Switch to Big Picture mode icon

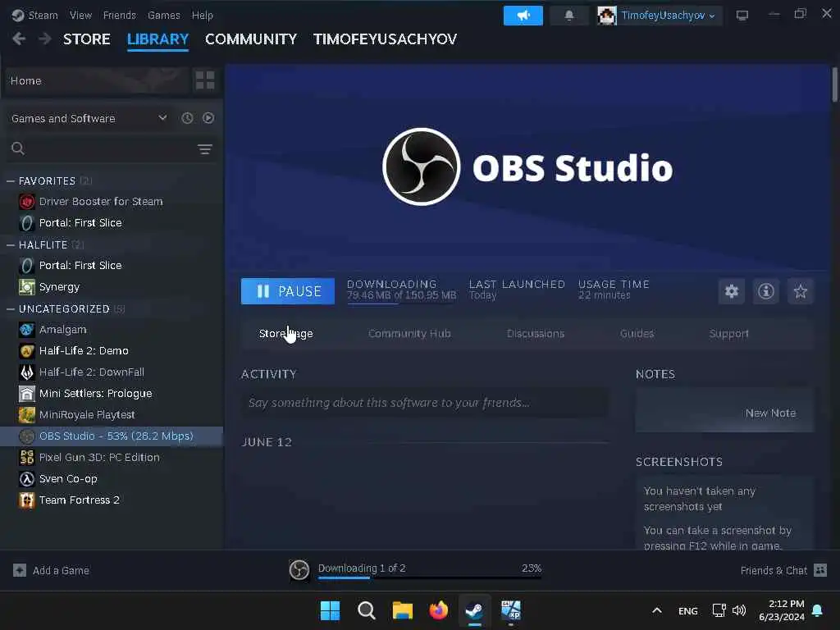742,15
